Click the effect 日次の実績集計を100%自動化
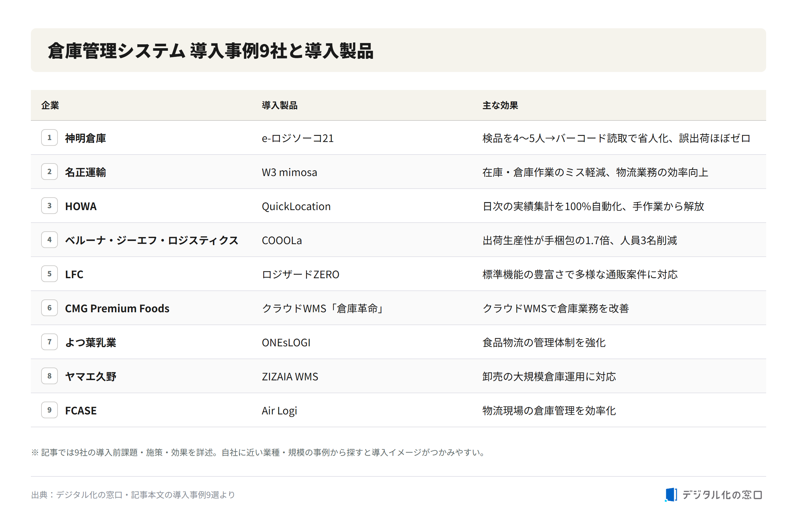Image resolution: width=797 pixels, height=532 pixels. click(593, 206)
